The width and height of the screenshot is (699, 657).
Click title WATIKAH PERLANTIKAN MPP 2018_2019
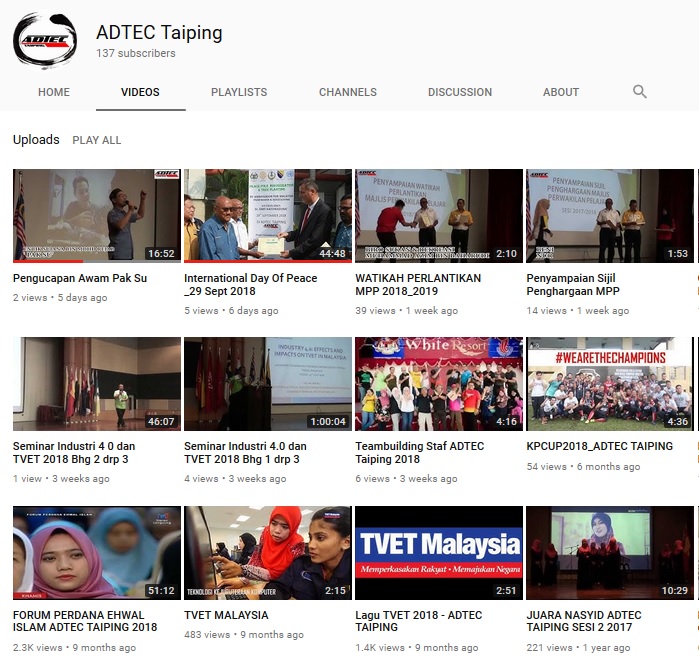click(418, 284)
